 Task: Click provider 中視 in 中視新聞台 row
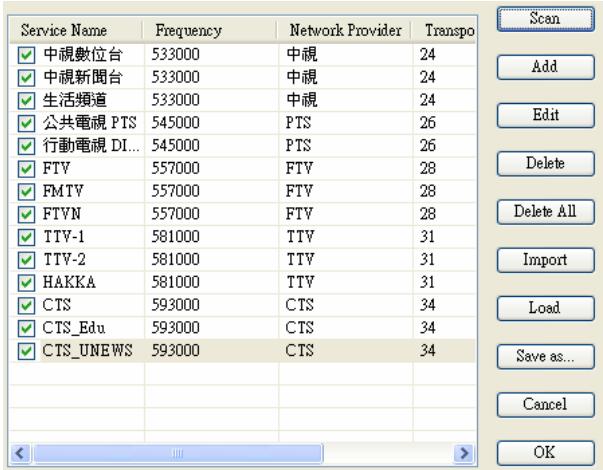(x=302, y=78)
